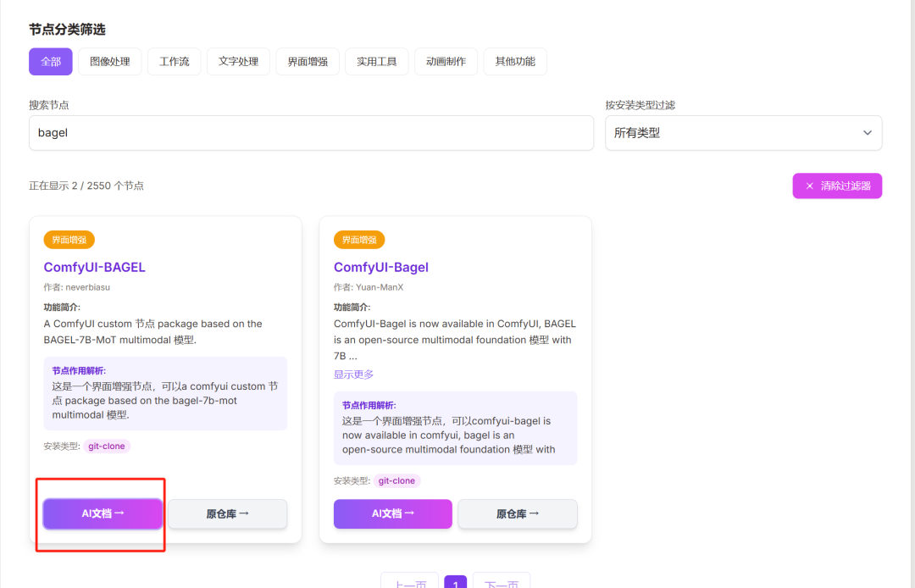Filter by 图像处理 category

(x=109, y=61)
